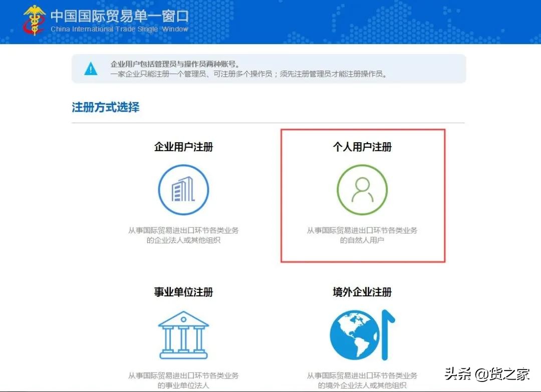Click the enterprise legal person description text

(x=183, y=235)
